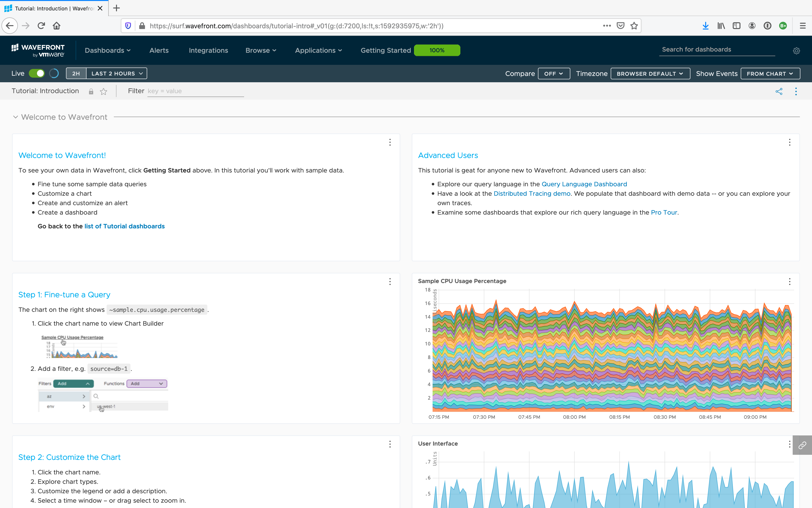Click the 2H time window button
812x508 pixels.
pyautogui.click(x=76, y=74)
